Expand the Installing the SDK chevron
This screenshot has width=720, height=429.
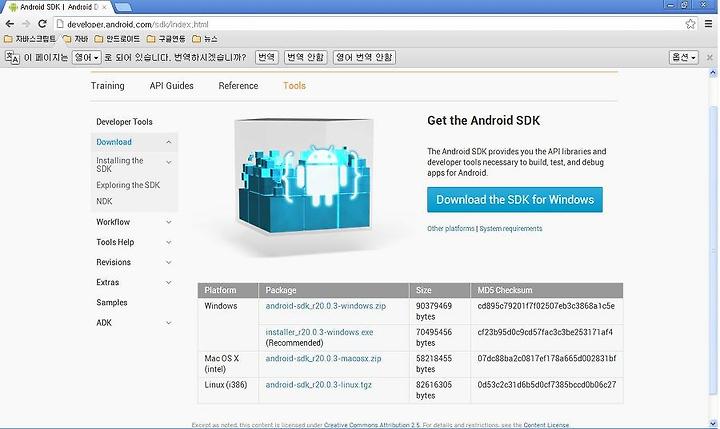click(x=169, y=163)
